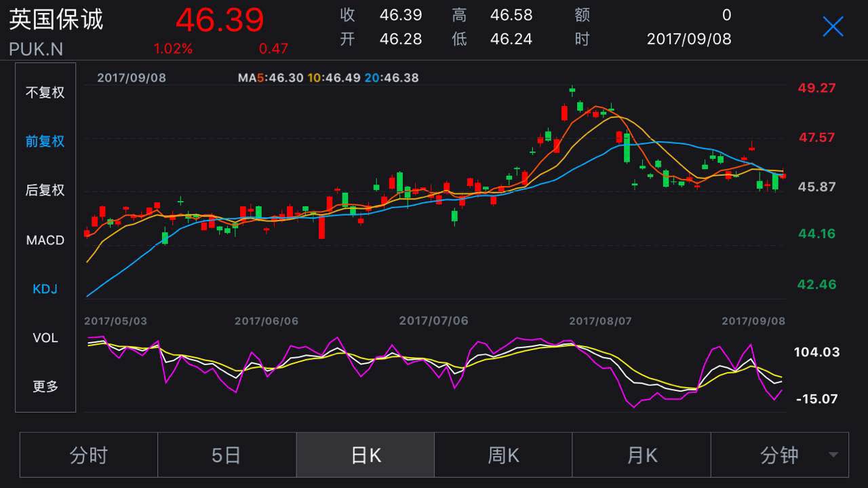This screenshot has height=488, width=868.
Task: Click y-axis label 47.57
Action: [816, 138]
